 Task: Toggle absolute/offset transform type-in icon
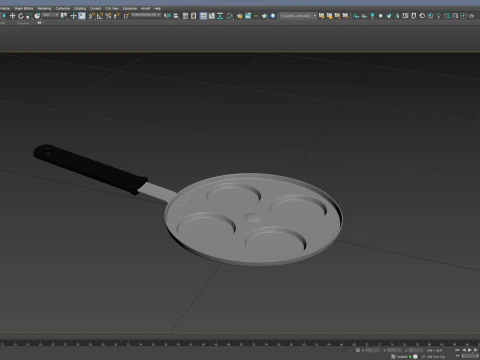358,350
